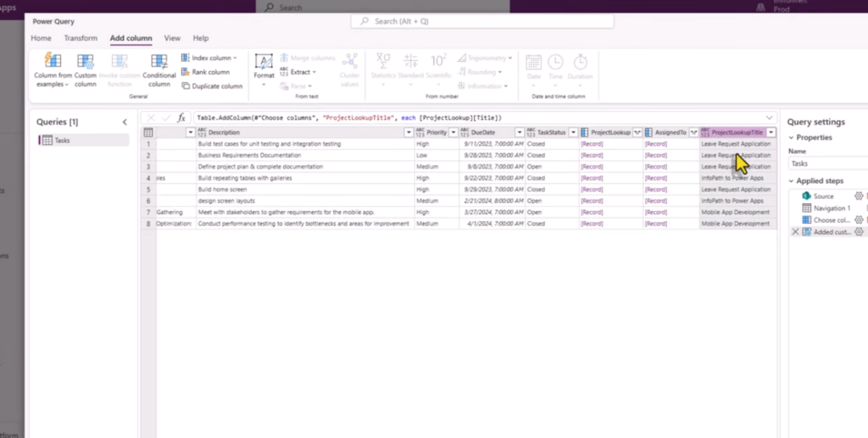The width and height of the screenshot is (868, 438).
Task: Click Column from examples icon
Action: pos(53,60)
